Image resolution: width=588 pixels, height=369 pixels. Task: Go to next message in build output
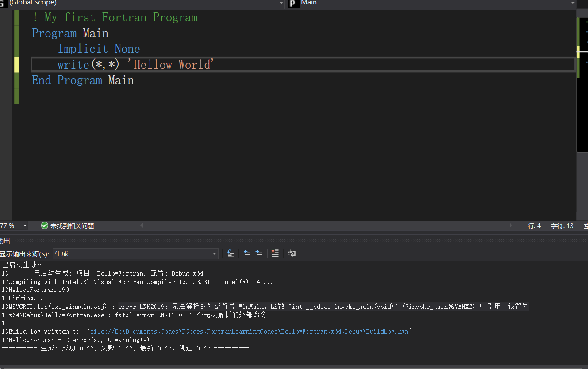point(259,253)
